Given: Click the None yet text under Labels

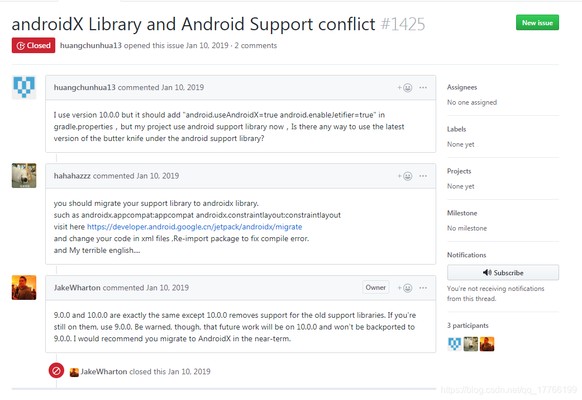Looking at the screenshot, I should [460, 144].
